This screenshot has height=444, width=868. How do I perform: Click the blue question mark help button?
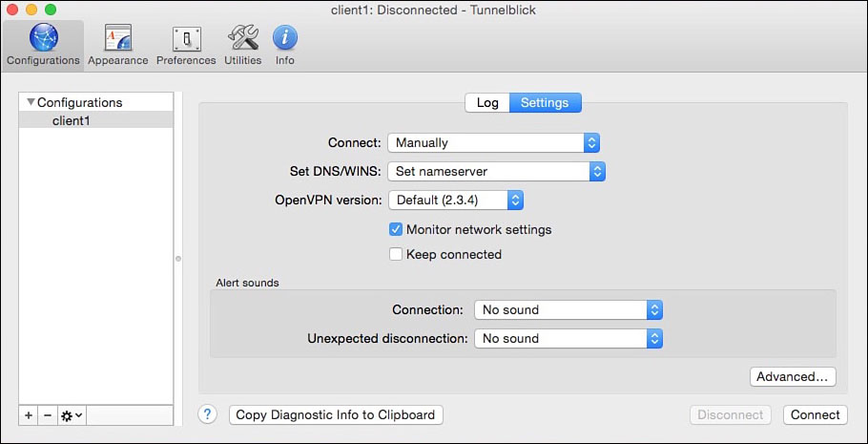pyautogui.click(x=207, y=414)
